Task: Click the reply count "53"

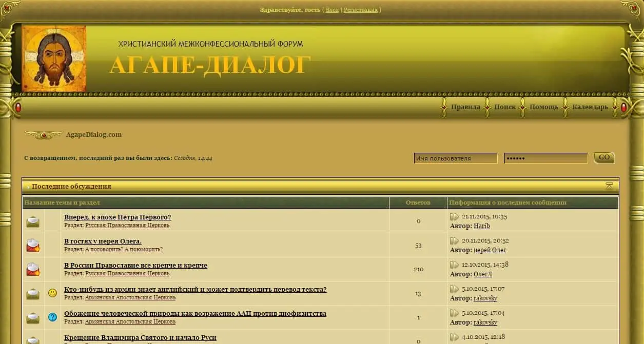Action: tap(418, 246)
